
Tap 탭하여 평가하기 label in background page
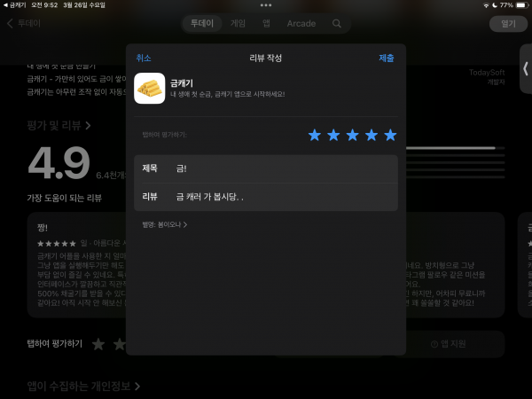point(55,344)
